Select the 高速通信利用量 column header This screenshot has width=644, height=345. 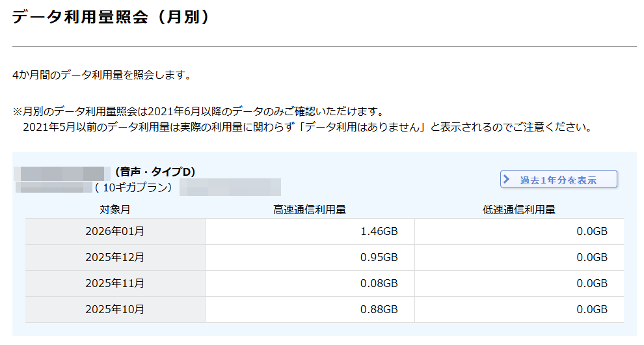[x=309, y=210]
